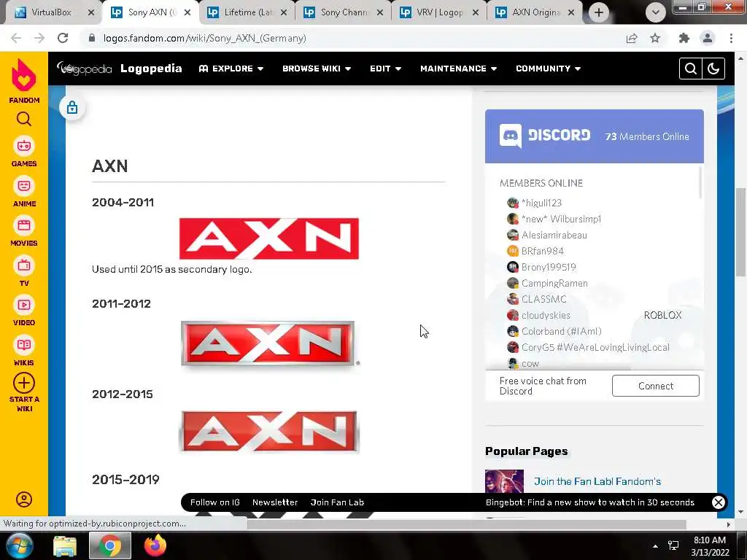This screenshot has width=747, height=560.
Task: Click the page vertical scrollbar thumb
Action: (x=740, y=232)
